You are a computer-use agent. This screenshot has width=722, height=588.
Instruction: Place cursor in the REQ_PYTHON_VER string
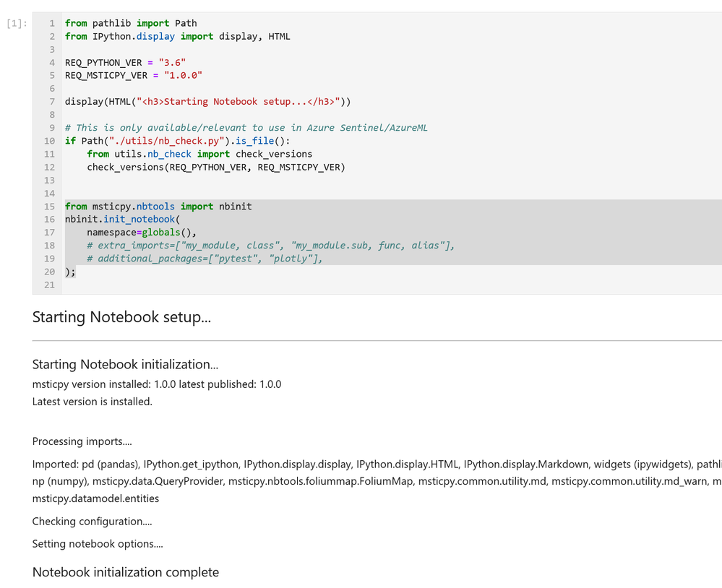172,62
